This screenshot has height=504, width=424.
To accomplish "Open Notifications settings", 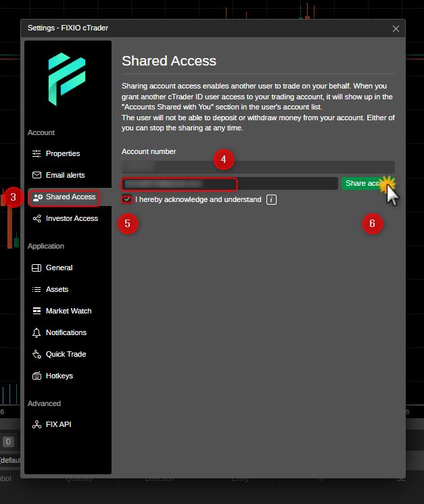I will tap(66, 332).
